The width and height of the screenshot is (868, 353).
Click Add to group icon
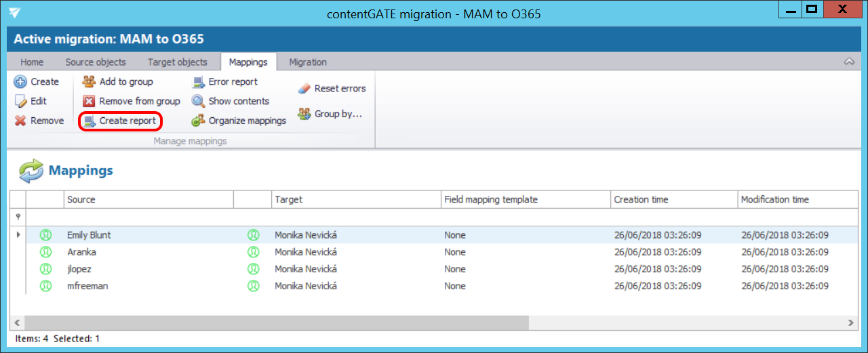[89, 81]
